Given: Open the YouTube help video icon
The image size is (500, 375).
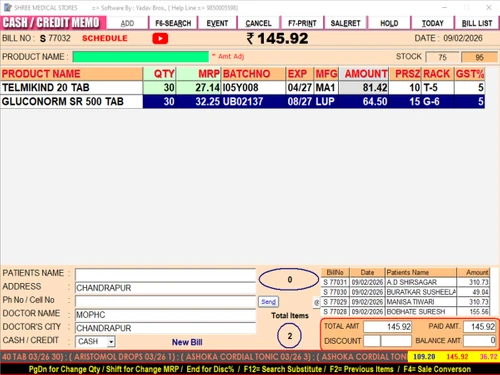Looking at the screenshot, I should pos(160,38).
